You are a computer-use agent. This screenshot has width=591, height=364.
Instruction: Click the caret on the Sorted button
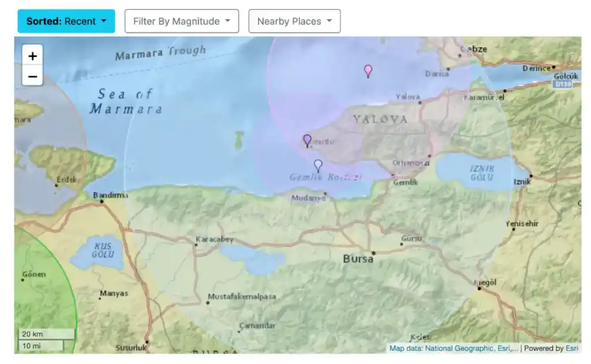(x=104, y=21)
